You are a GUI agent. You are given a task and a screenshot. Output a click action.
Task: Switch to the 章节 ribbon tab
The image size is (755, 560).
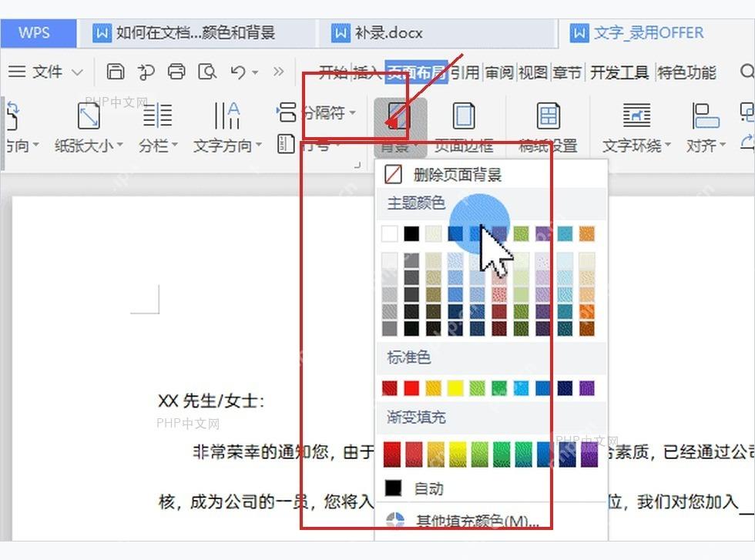coord(567,72)
